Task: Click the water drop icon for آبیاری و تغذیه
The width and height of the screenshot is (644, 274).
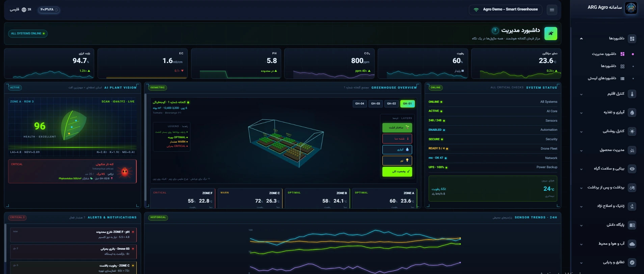Action: [x=632, y=113]
